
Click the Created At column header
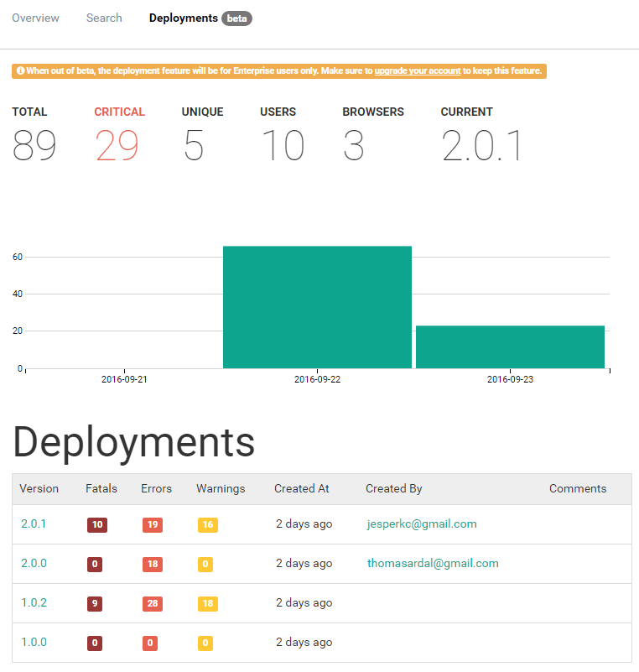coord(302,488)
